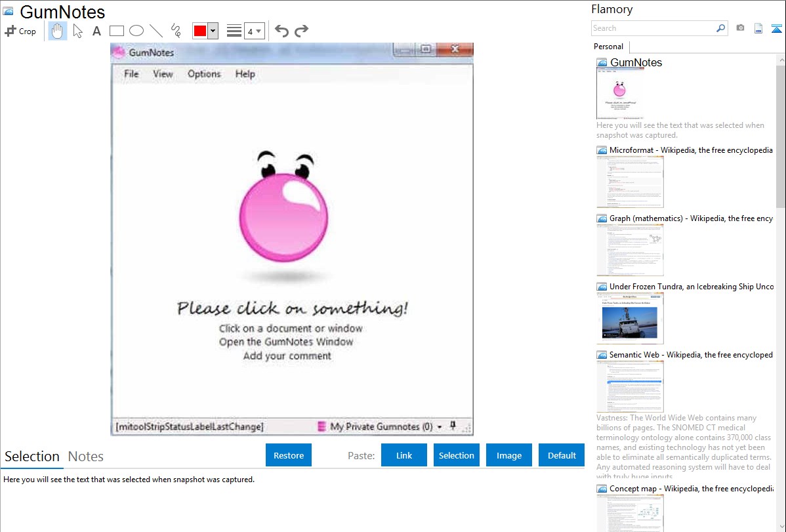Click the blue collapse panel icon
The width and height of the screenshot is (786, 532).
(x=776, y=28)
